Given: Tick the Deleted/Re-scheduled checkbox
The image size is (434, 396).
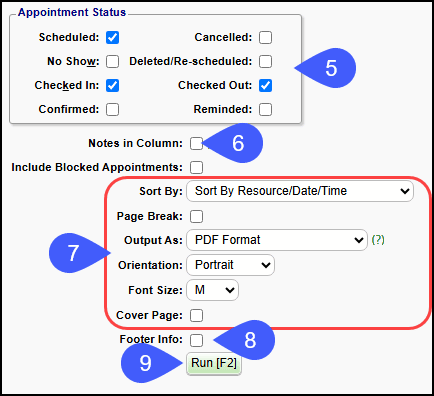Looking at the screenshot, I should (265, 61).
